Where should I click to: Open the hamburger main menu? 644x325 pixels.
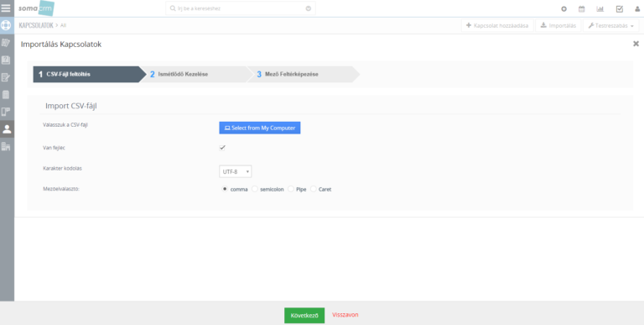(x=6, y=8)
